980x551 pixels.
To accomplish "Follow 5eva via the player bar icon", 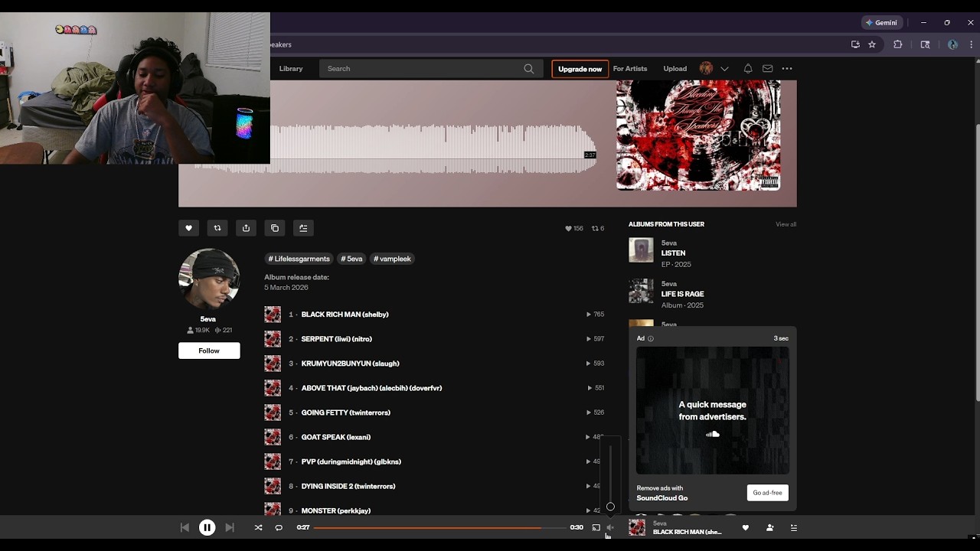I will pyautogui.click(x=769, y=527).
